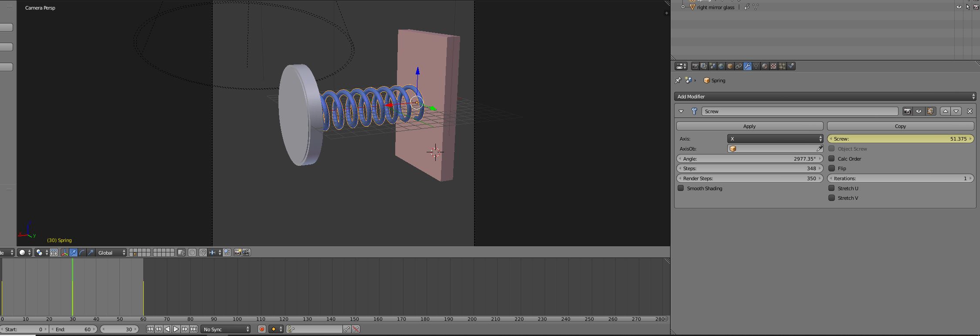980x336 pixels.
Task: Click the Copy modifier button
Action: coord(900,126)
